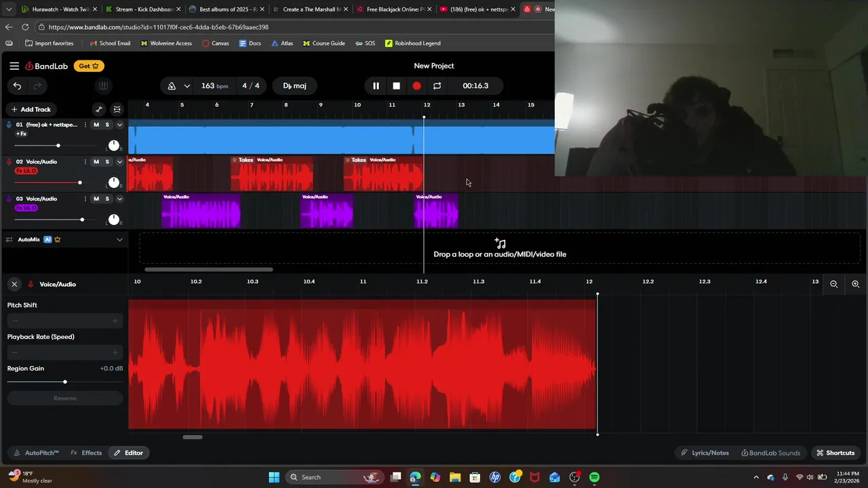Click track 03 purple microphone icon
Screen dimensions: 868x488
click(x=9, y=199)
